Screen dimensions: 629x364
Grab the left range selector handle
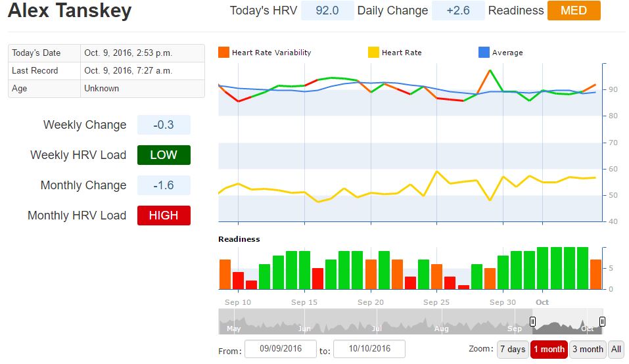point(532,321)
